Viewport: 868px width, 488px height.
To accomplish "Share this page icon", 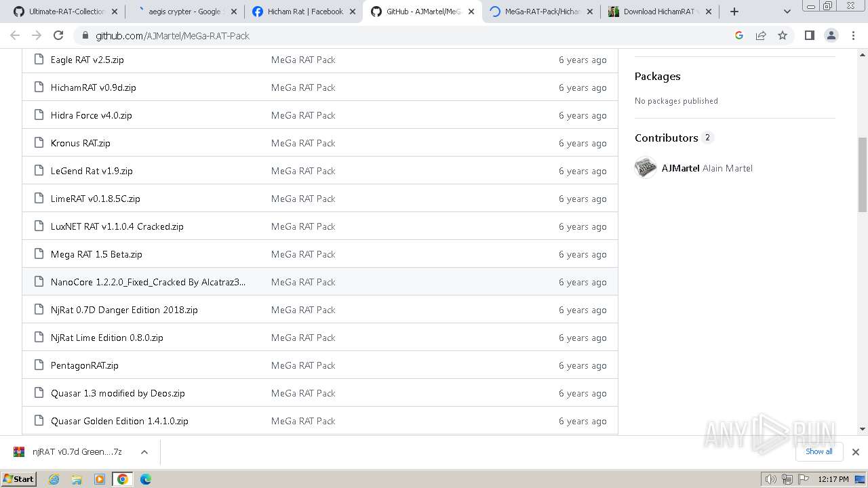I will coord(761,35).
